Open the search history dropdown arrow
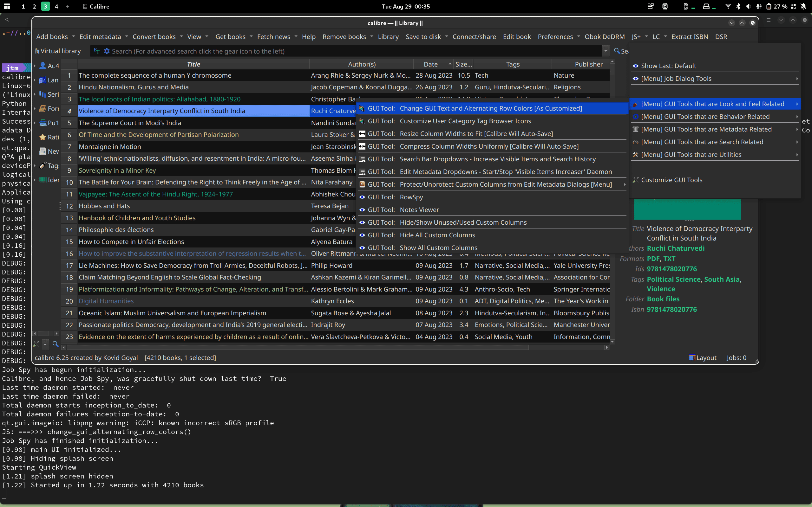 (606, 51)
